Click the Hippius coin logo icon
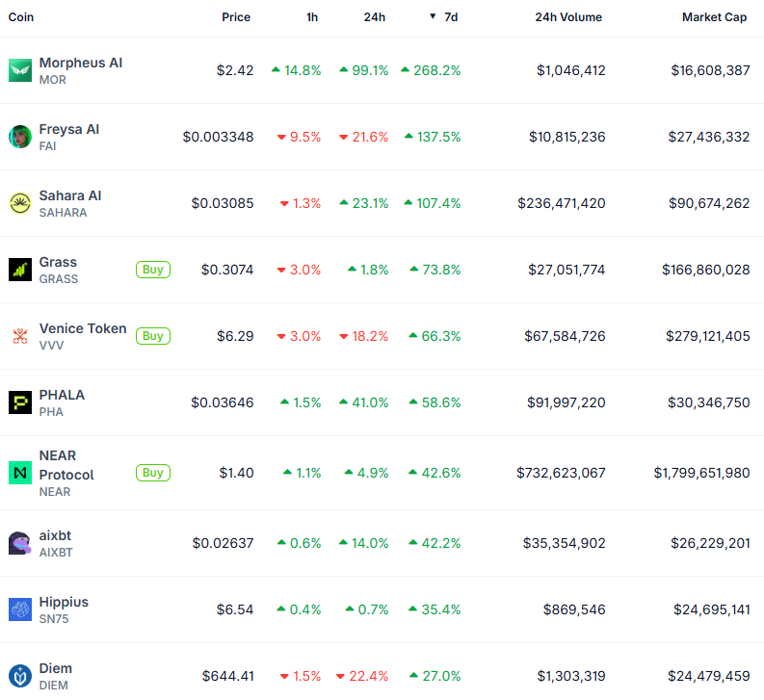 (x=20, y=609)
